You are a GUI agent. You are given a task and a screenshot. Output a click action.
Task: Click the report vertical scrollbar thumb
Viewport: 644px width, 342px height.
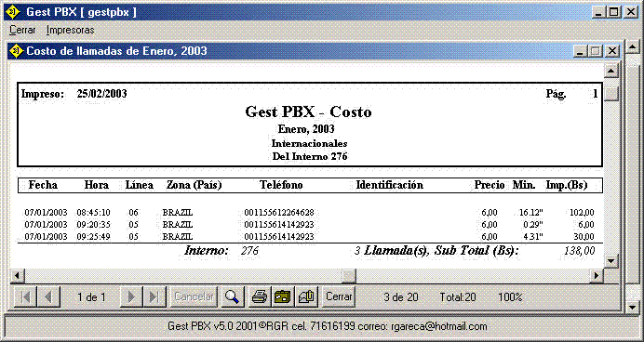point(612,94)
